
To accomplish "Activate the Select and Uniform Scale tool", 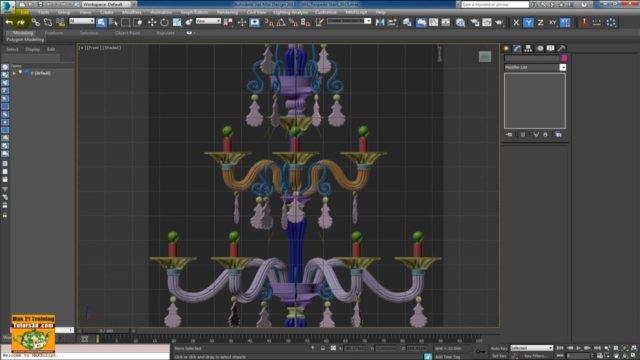I will (177, 22).
